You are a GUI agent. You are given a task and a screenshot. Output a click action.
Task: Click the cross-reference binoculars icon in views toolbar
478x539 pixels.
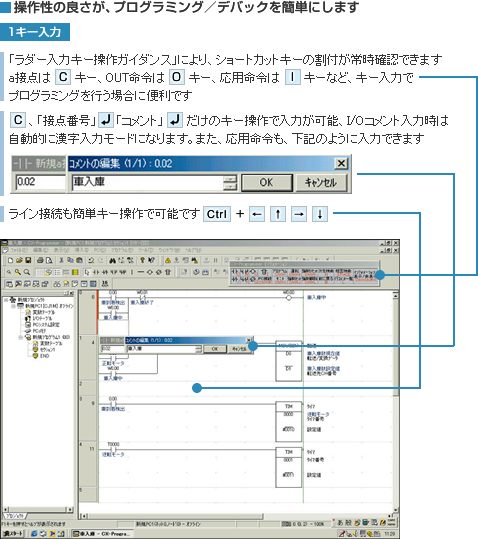point(57,284)
